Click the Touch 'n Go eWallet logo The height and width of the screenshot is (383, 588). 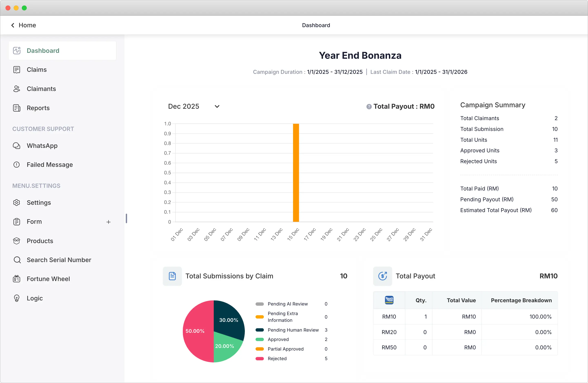coord(389,300)
